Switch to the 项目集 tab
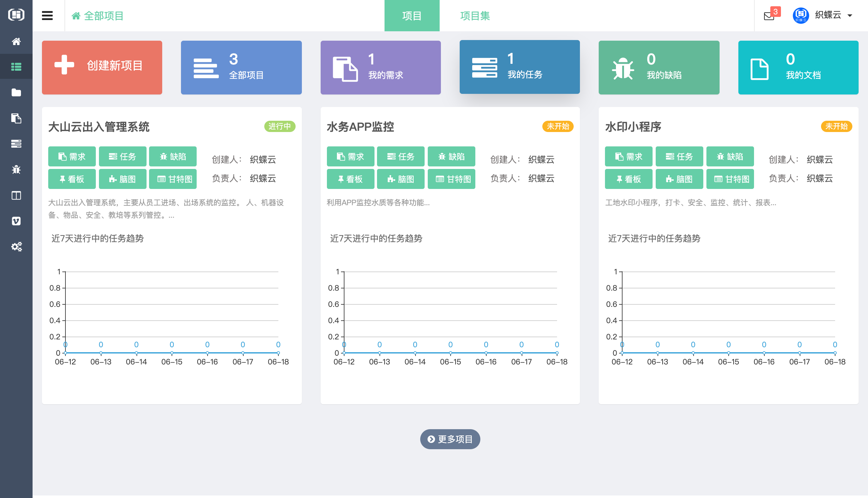This screenshot has height=498, width=868. click(x=475, y=16)
